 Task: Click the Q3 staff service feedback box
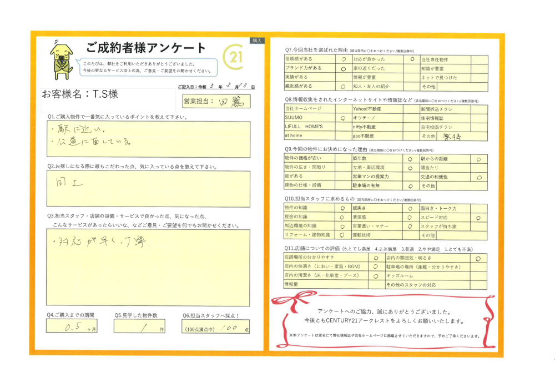[x=148, y=268]
